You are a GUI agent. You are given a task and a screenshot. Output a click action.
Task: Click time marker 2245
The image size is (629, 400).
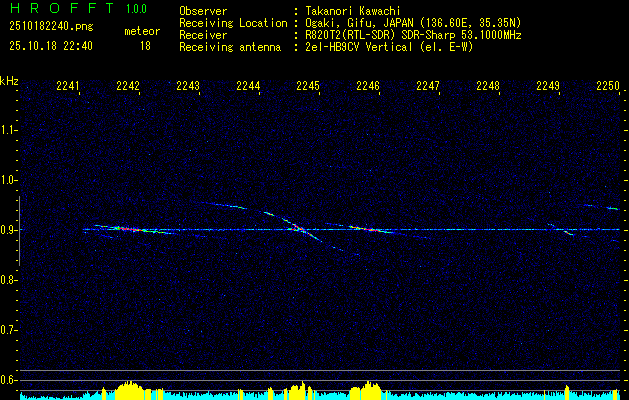point(308,85)
